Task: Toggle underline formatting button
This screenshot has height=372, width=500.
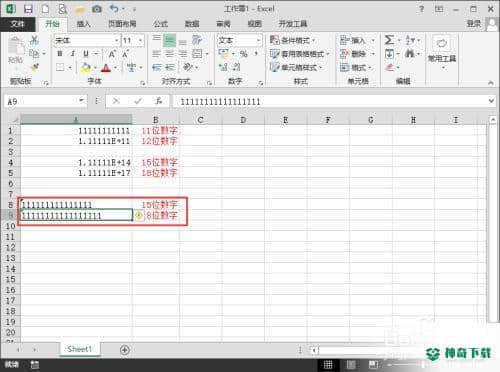Action: 86,54
